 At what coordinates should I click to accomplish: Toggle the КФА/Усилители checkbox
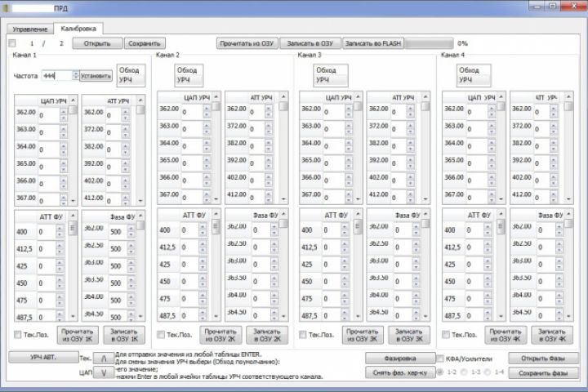[x=440, y=359]
